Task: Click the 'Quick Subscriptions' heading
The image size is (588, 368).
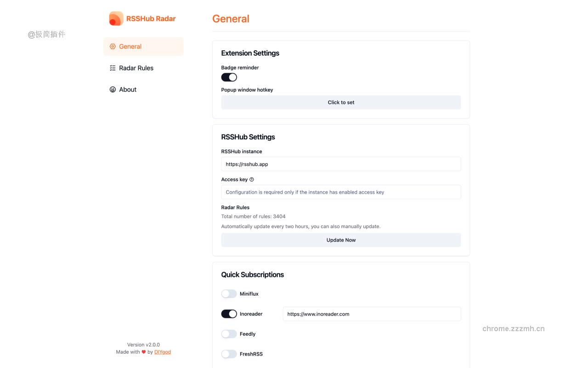Action: click(252, 275)
